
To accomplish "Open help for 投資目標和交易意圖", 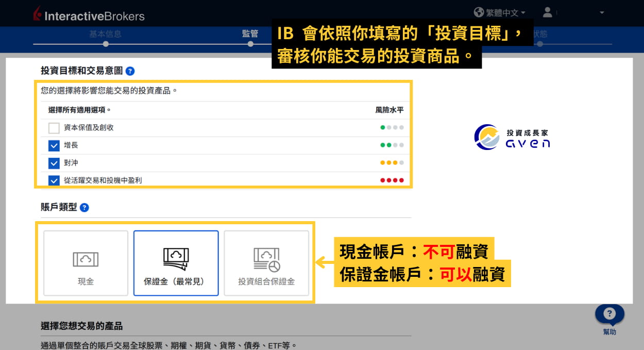I will click(130, 71).
